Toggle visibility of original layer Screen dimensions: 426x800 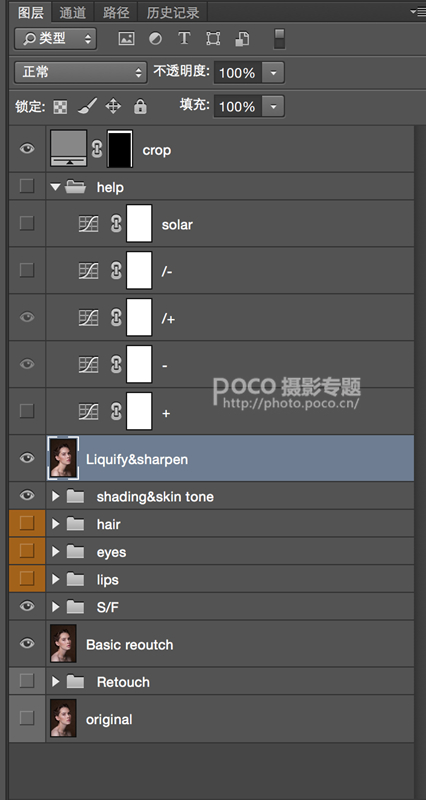click(27, 718)
